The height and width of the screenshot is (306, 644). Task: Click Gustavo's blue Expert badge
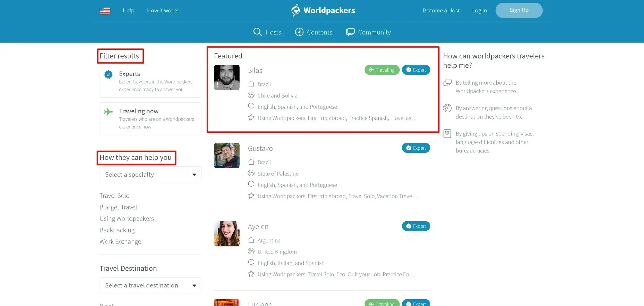416,148
